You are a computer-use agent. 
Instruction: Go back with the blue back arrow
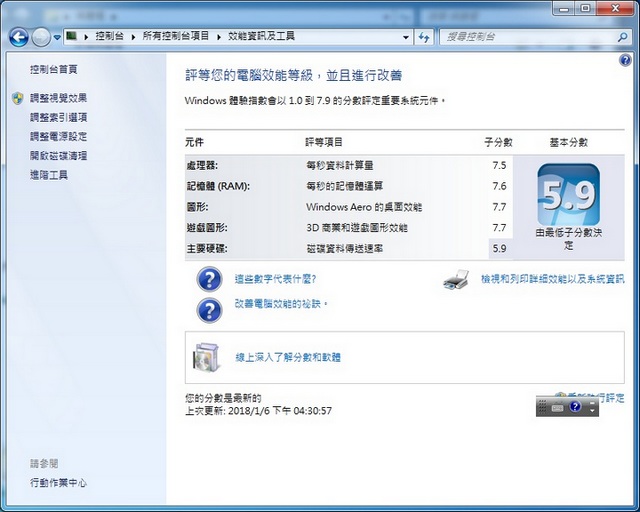coord(19,38)
